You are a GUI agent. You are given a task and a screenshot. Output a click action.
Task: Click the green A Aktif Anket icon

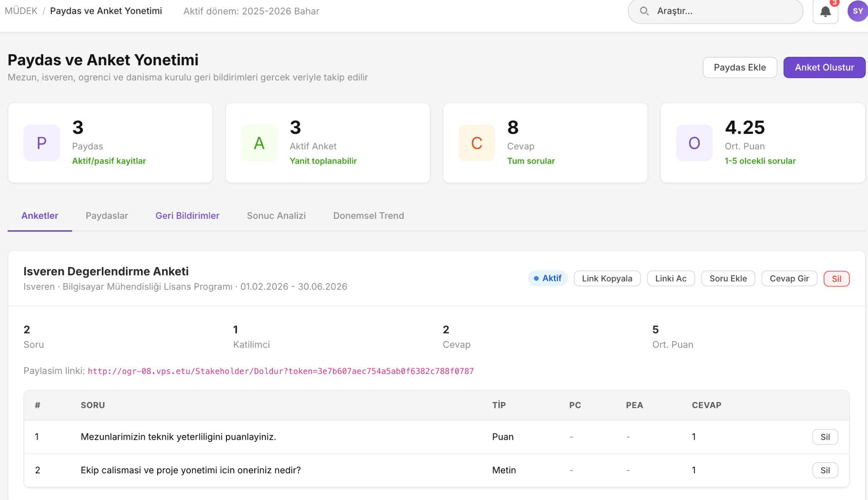click(259, 143)
